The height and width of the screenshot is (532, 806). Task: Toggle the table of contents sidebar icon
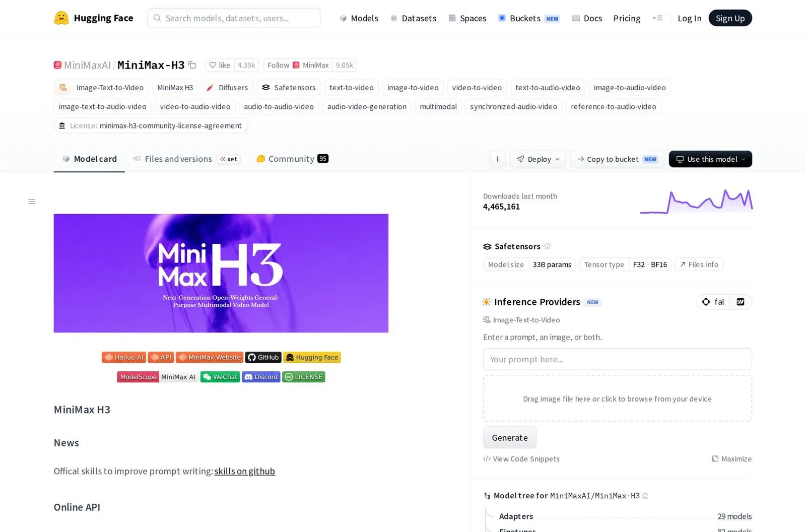pyautogui.click(x=32, y=202)
